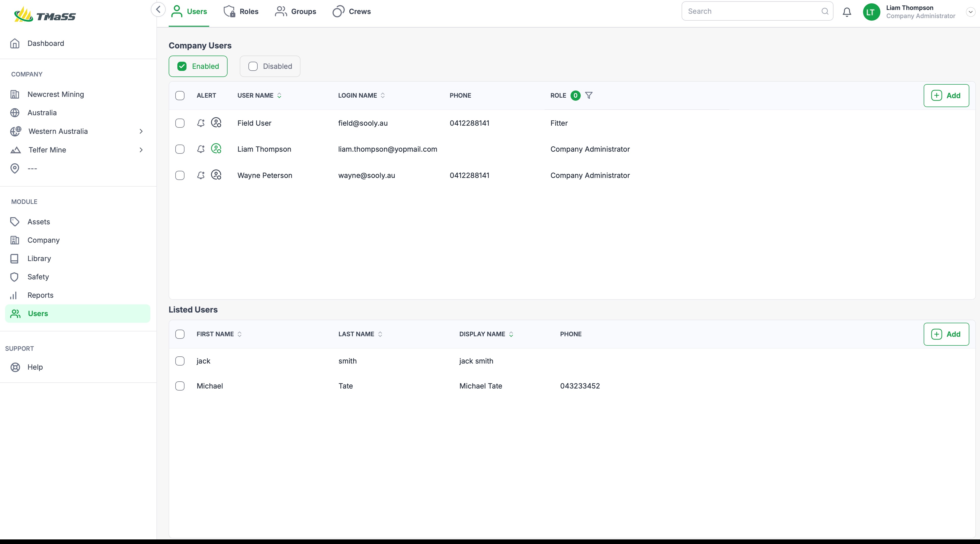Collapse the sidebar with arrow button

158,9
